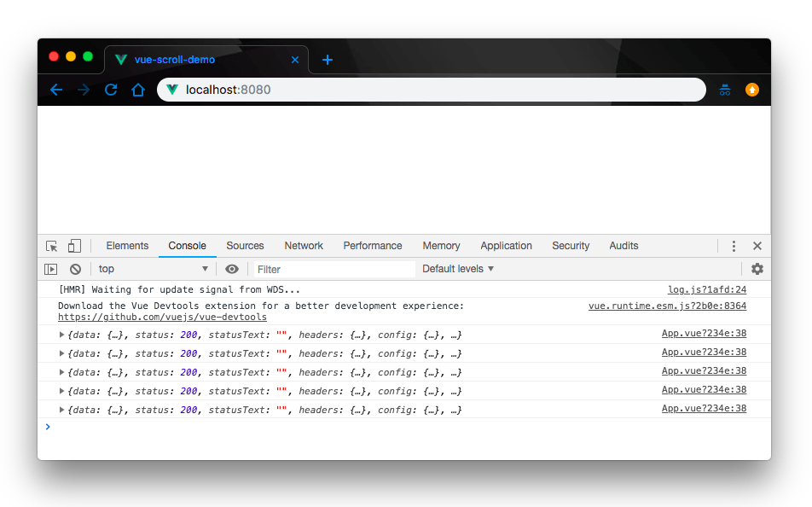Clear the console with the block icon
The height and width of the screenshot is (507, 812).
75,269
